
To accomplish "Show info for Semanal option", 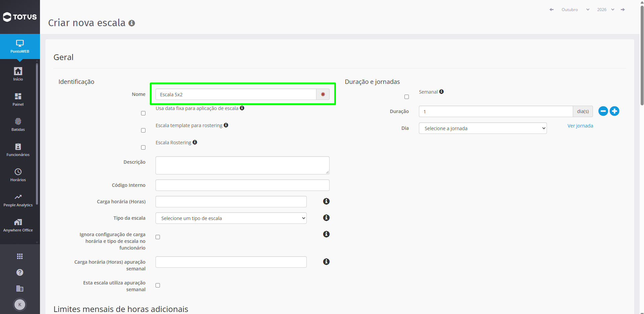I will [x=441, y=92].
